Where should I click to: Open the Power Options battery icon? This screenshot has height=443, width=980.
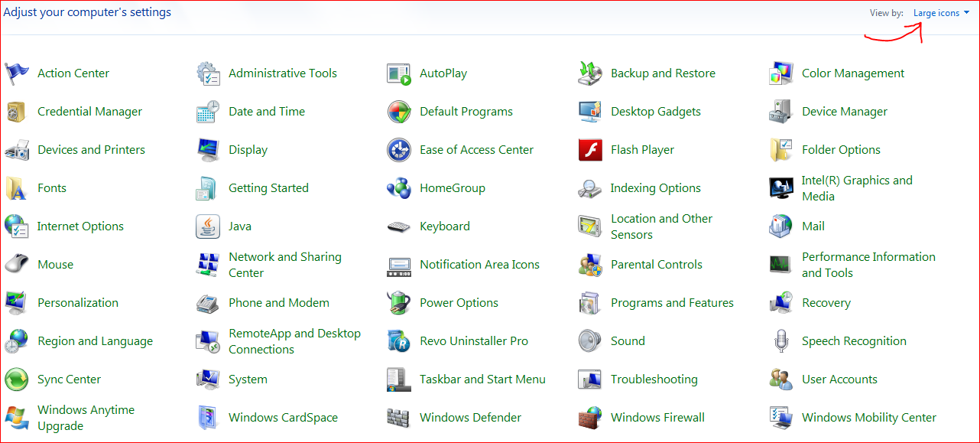click(399, 302)
